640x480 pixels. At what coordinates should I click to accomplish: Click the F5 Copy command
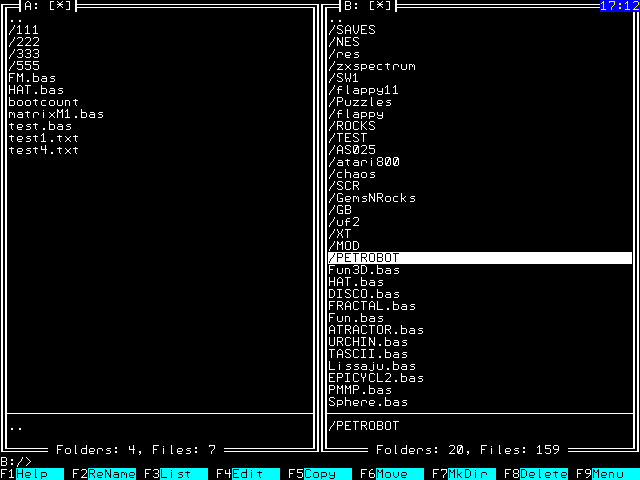tap(311, 474)
